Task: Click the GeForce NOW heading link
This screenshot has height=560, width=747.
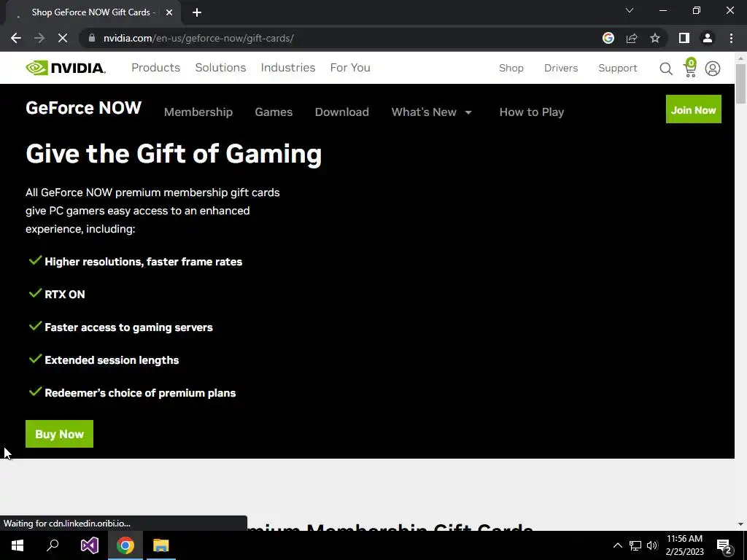Action: (x=83, y=108)
